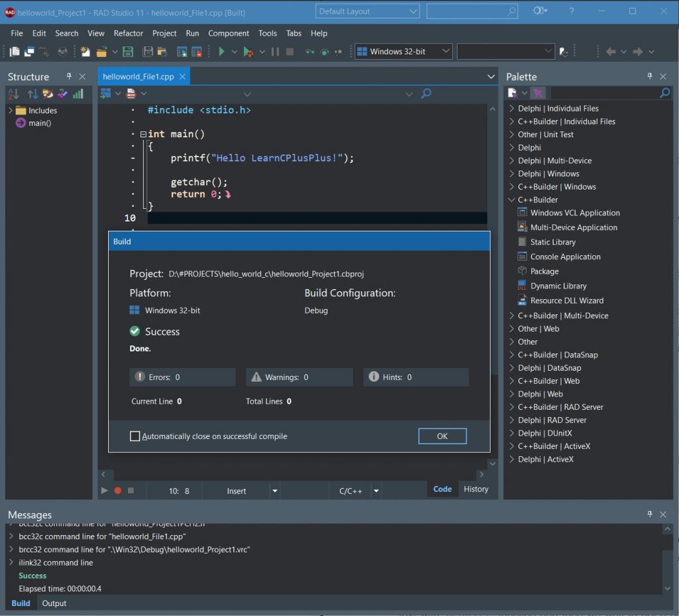Open the Default Layout dropdown
The image size is (679, 616).
414,11
